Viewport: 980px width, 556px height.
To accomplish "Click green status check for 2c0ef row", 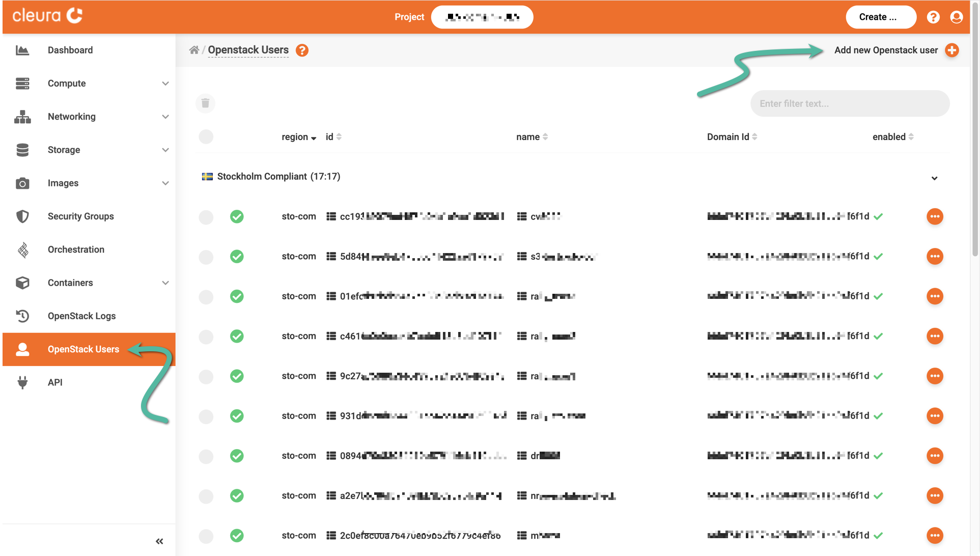I will pyautogui.click(x=237, y=536).
